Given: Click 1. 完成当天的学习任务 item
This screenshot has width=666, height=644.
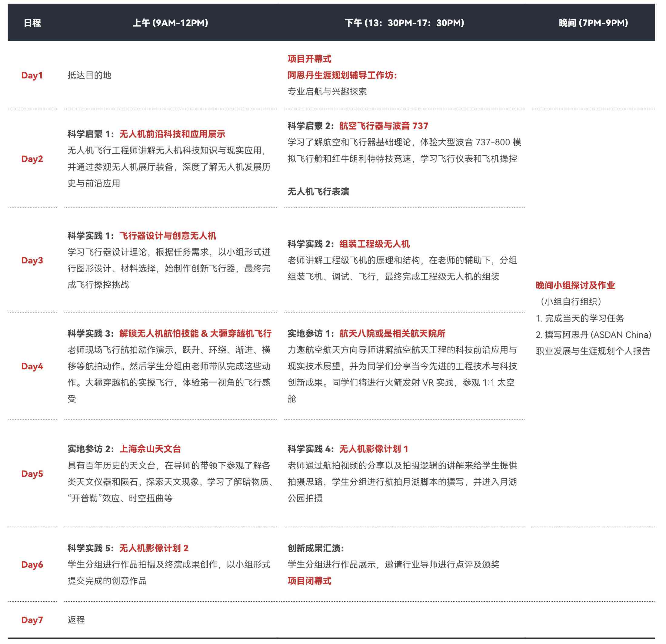Looking at the screenshot, I should (580, 318).
